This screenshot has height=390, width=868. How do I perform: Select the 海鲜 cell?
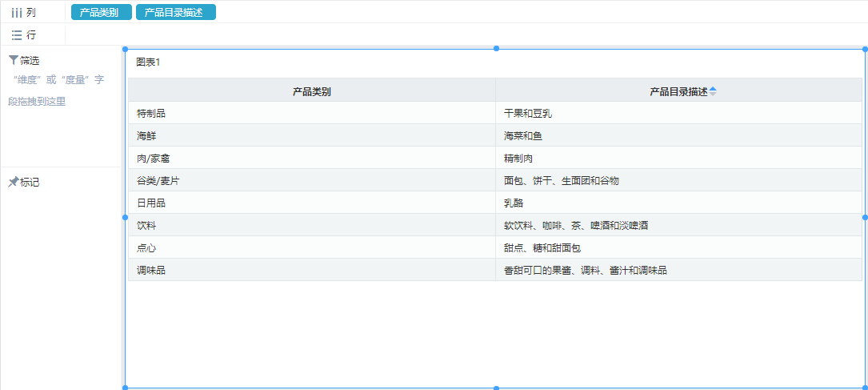pos(312,135)
